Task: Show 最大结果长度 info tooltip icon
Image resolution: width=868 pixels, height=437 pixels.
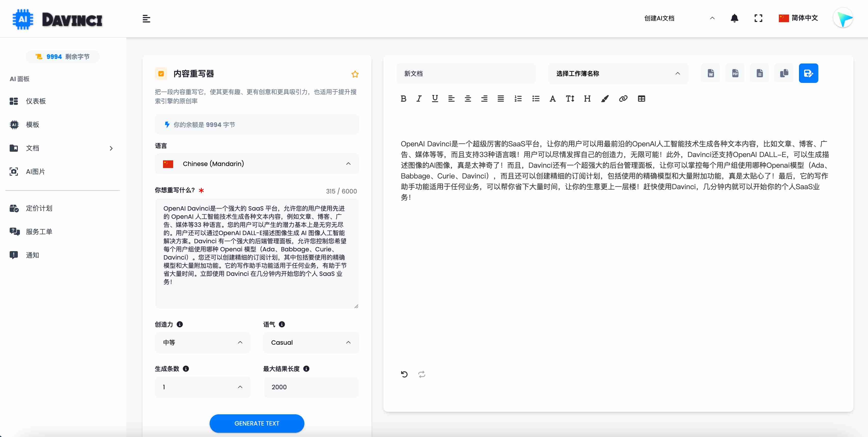Action: (306, 369)
